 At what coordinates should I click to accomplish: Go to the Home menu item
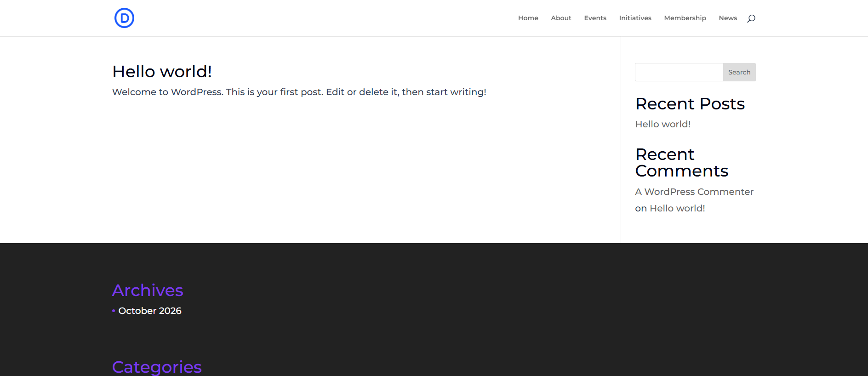pos(528,18)
